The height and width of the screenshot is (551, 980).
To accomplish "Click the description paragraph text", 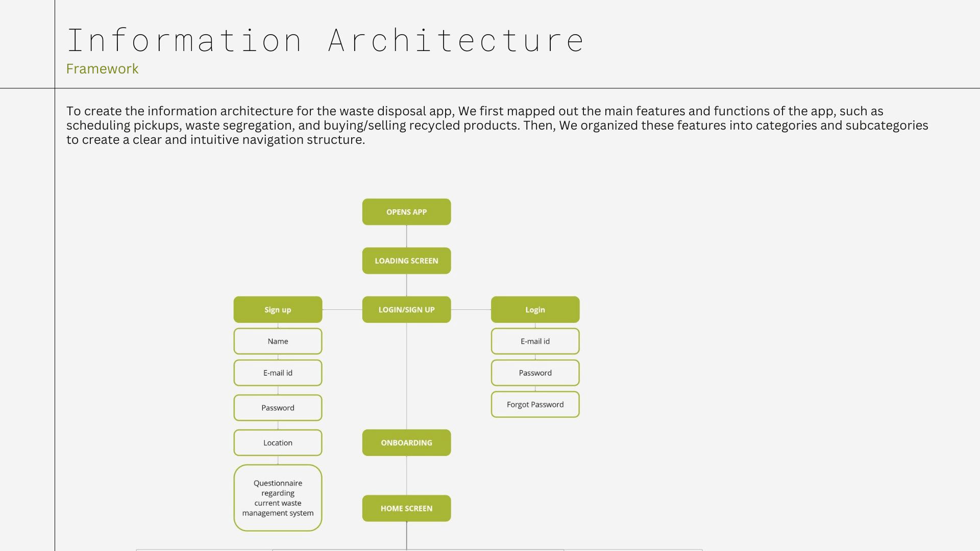I will pyautogui.click(x=497, y=126).
